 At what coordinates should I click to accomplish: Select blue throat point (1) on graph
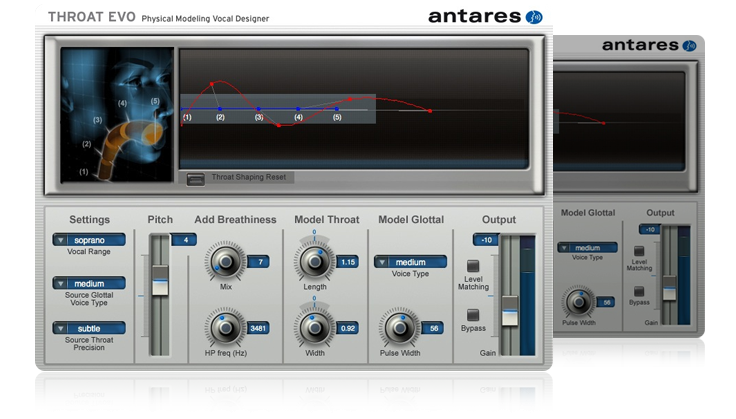[x=183, y=109]
